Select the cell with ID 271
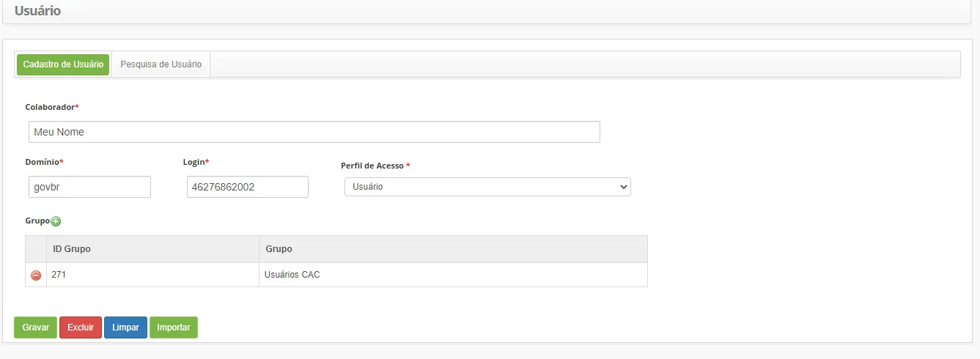980x359 pixels. [152, 275]
